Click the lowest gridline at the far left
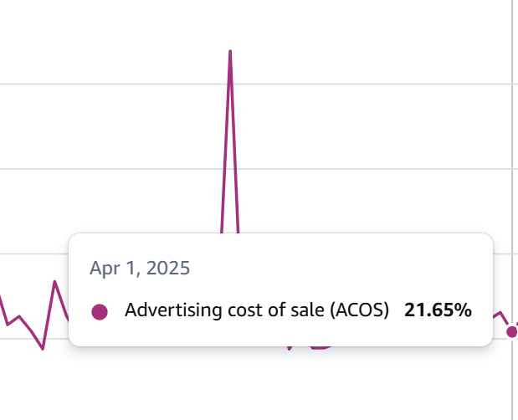The image size is (518, 420). tap(34, 339)
